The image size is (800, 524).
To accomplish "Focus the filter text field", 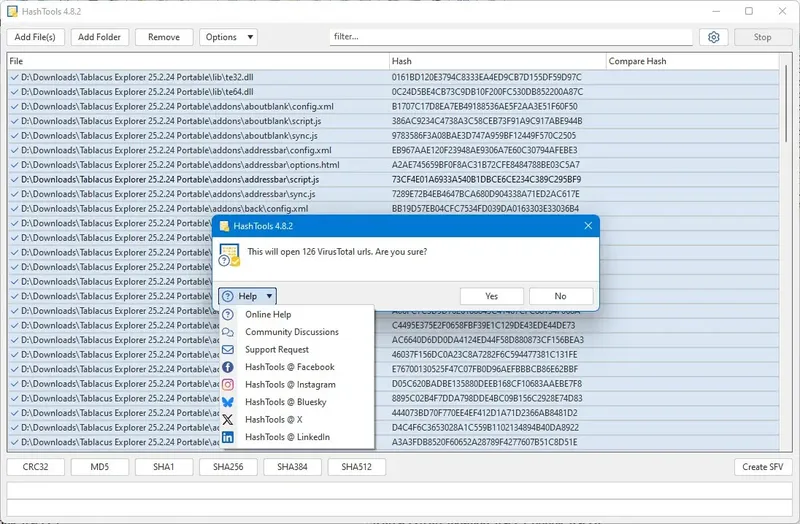I will (x=511, y=37).
